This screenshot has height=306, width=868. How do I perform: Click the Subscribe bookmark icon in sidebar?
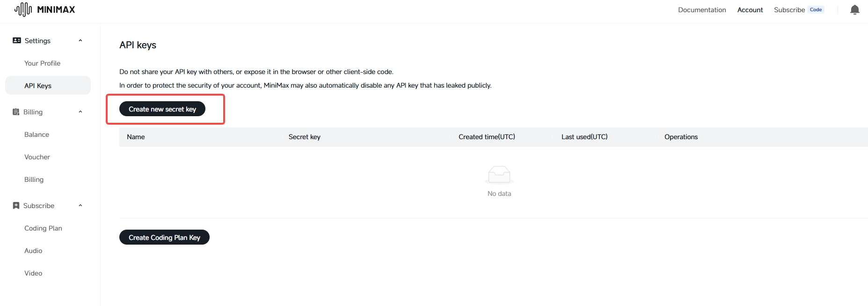[x=16, y=206]
